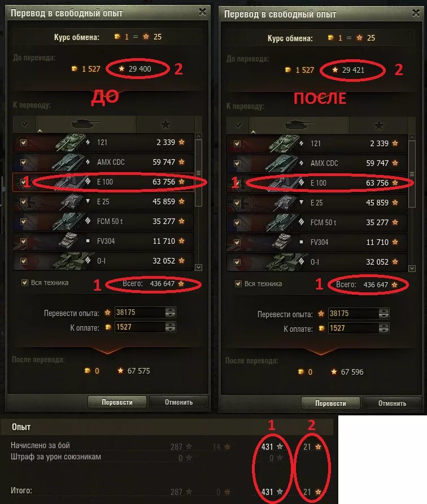Increase 'Перевести опыта' stepper in left dialog

click(170, 309)
